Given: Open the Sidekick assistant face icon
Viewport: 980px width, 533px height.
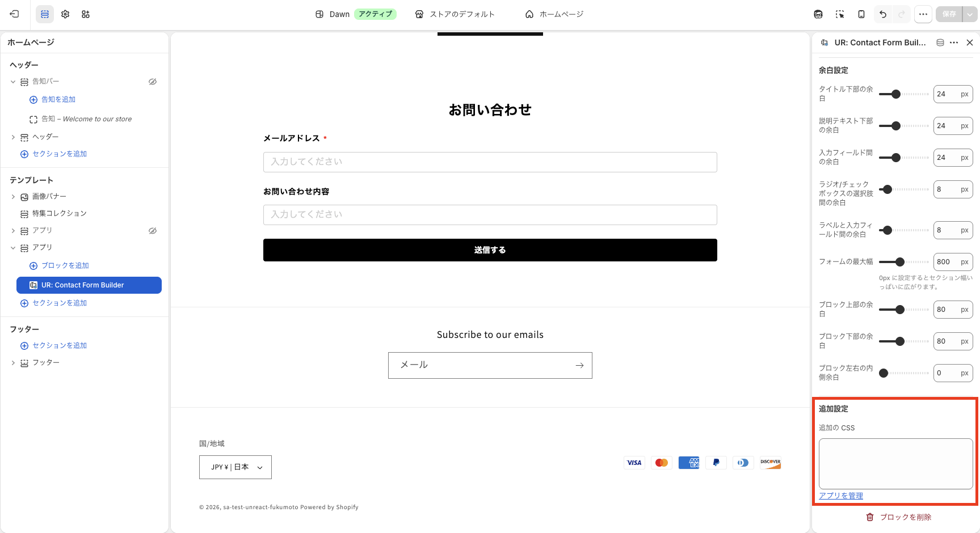Looking at the screenshot, I should coord(818,14).
